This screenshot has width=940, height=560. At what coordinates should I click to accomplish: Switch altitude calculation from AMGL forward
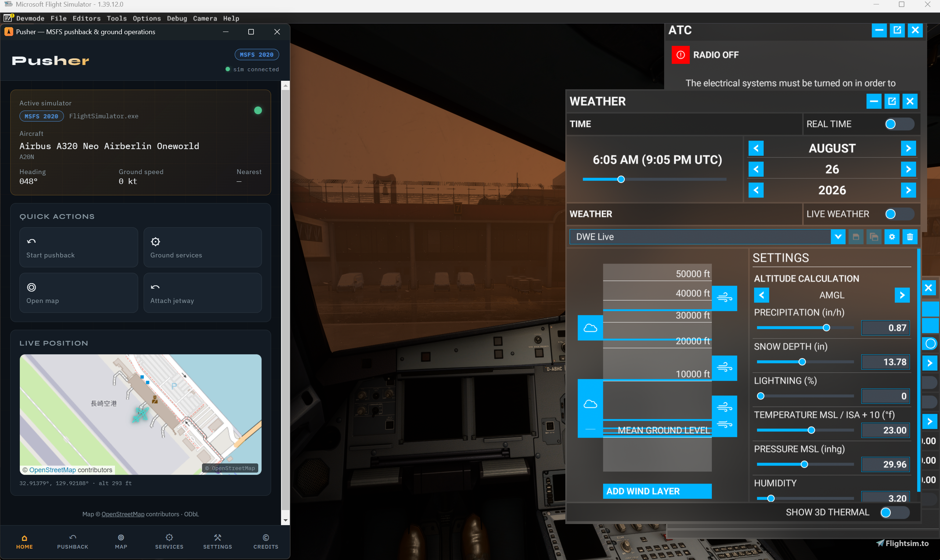coord(902,295)
